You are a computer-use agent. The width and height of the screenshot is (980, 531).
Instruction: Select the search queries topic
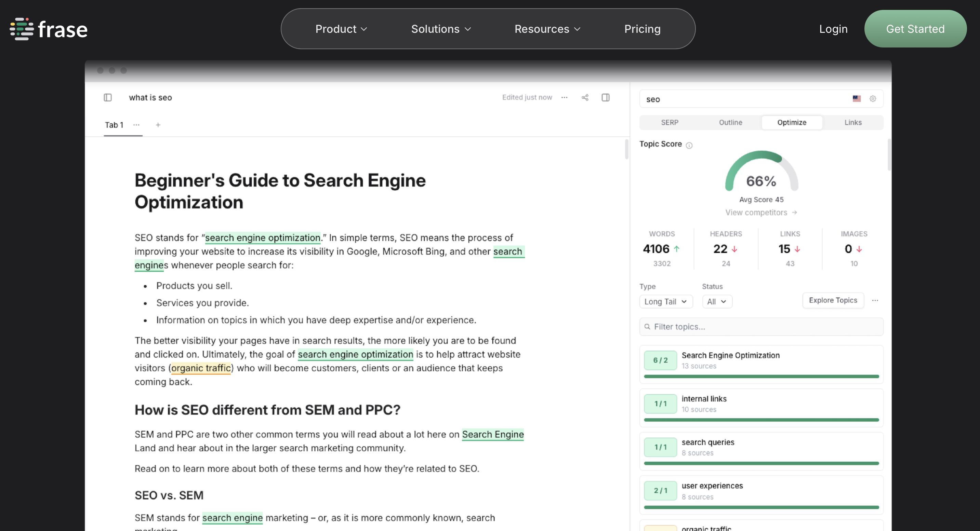(x=761, y=451)
